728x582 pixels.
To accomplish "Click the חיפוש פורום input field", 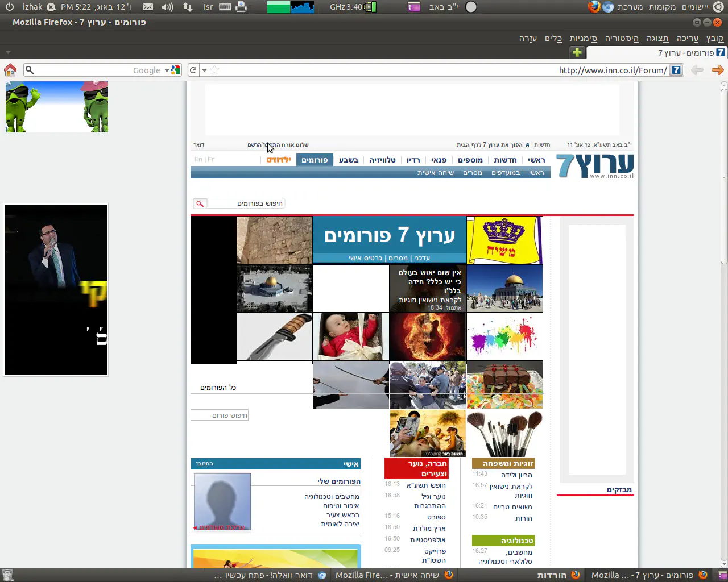I will [x=220, y=415].
